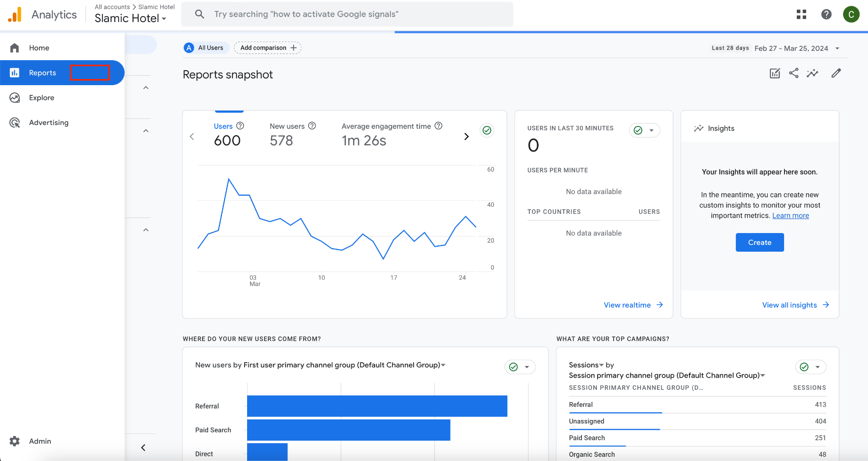Open the View realtime link

633,305
